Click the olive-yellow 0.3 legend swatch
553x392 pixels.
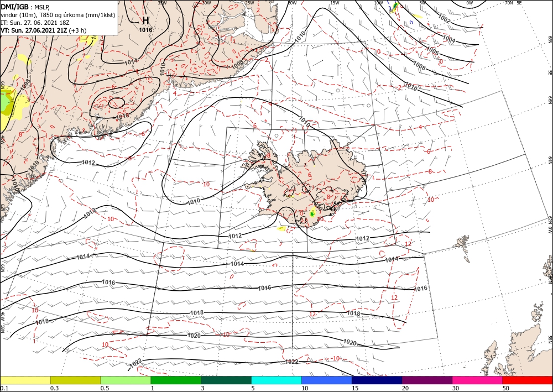click(75, 380)
